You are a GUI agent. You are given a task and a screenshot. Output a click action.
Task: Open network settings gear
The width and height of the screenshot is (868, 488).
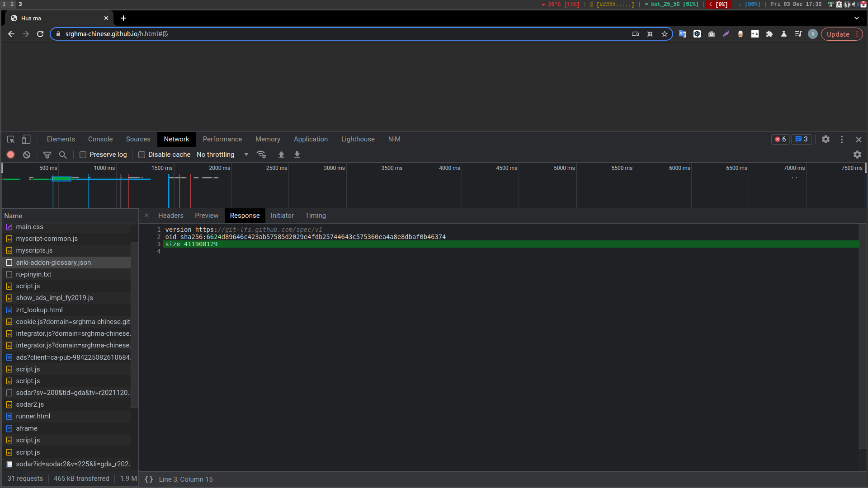pos(857,155)
